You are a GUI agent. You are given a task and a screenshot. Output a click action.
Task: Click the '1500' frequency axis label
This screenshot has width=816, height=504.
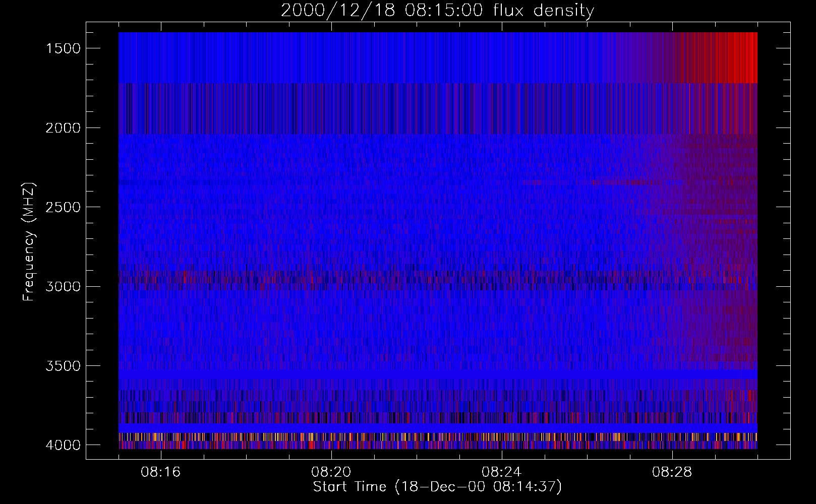click(x=63, y=48)
